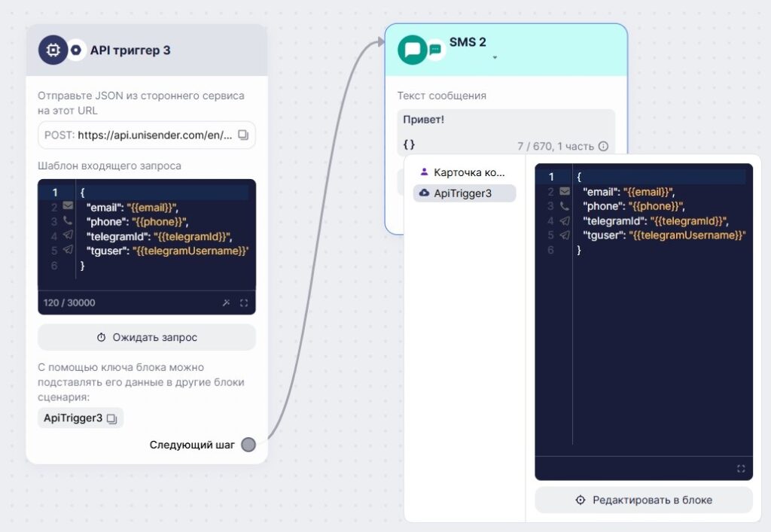771x532 pixels.
Task: Click the SMS 2 block title
Action: point(468,42)
